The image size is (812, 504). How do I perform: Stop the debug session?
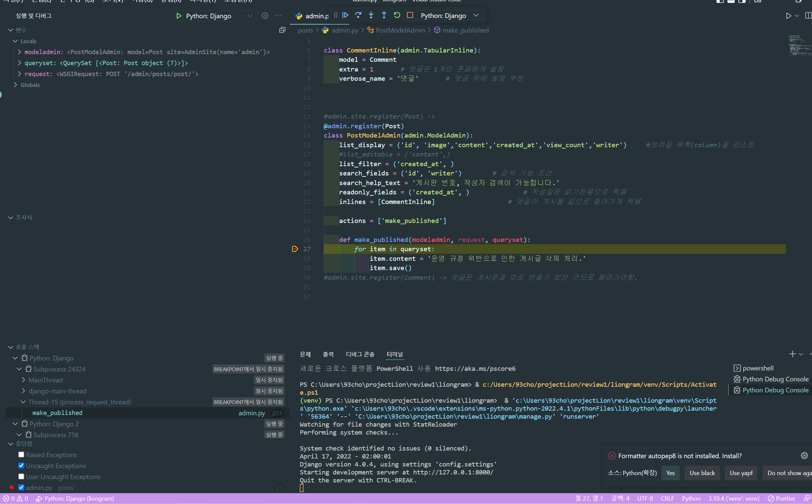click(x=410, y=15)
